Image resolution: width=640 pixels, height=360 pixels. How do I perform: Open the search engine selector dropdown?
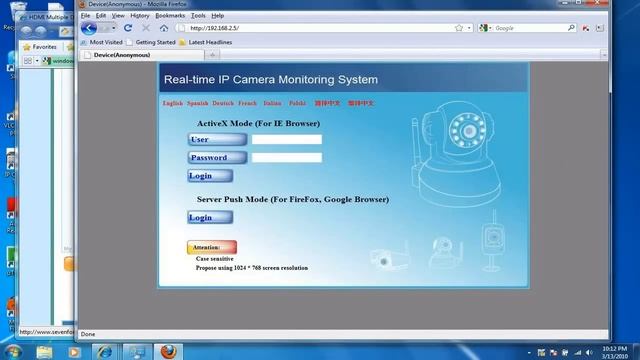point(485,28)
